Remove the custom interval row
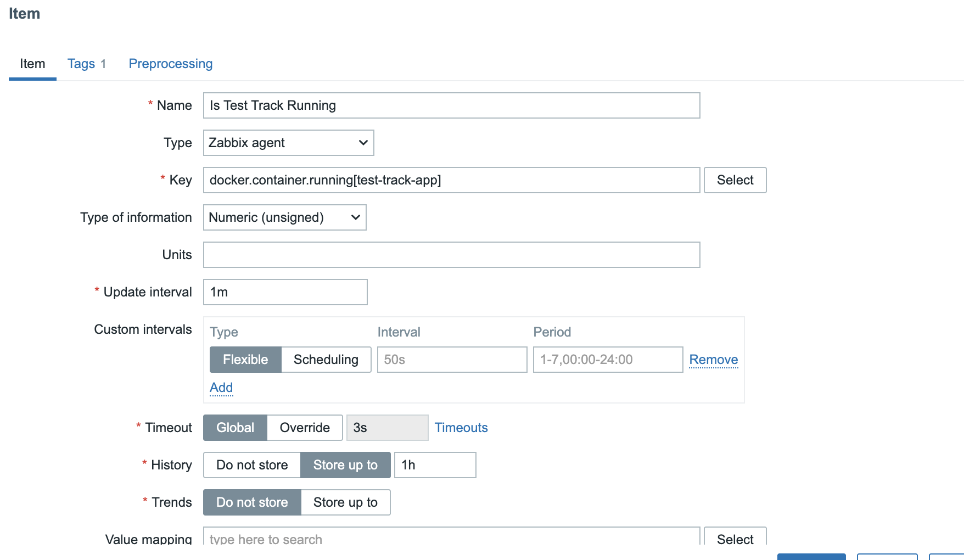Image resolution: width=964 pixels, height=560 pixels. (713, 360)
